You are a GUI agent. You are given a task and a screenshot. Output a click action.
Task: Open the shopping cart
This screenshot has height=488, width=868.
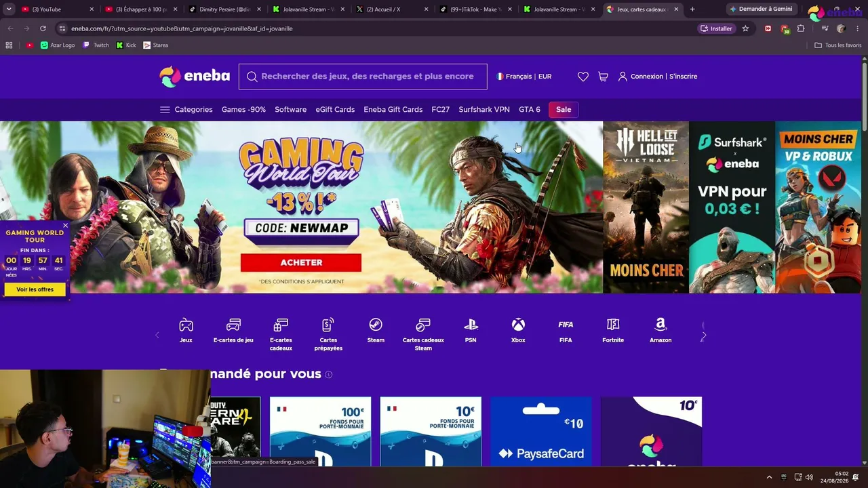pos(603,77)
